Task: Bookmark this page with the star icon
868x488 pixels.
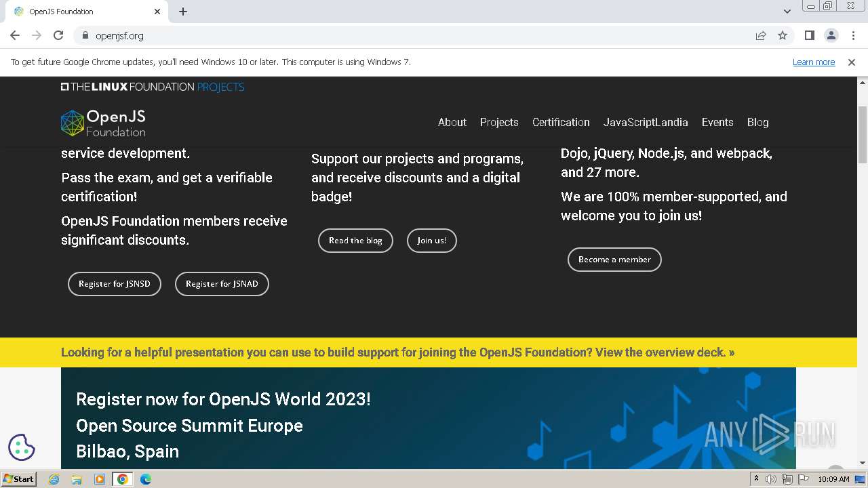Action: click(x=783, y=35)
